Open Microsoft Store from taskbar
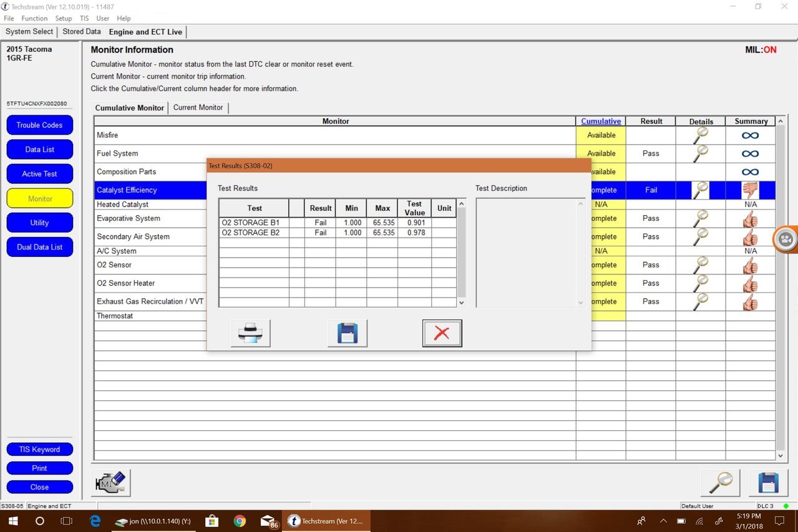Screen dimensions: 798x532 pos(211,521)
